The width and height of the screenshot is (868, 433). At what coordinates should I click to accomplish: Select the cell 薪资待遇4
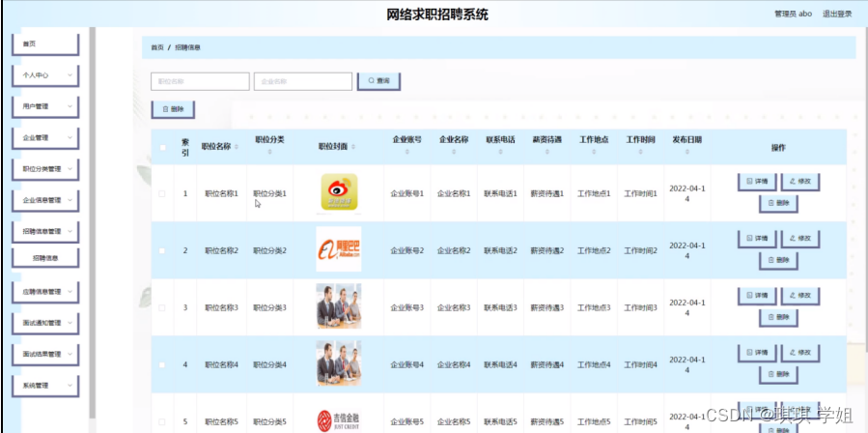pos(546,364)
